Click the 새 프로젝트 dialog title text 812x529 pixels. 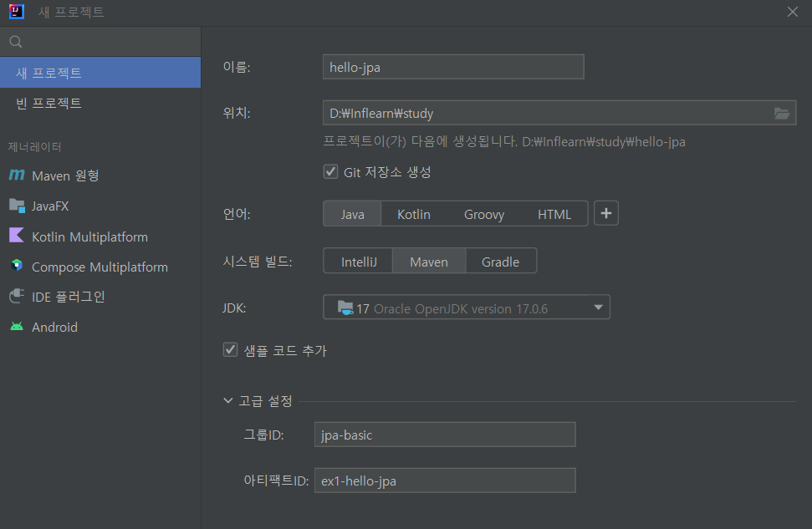71,12
